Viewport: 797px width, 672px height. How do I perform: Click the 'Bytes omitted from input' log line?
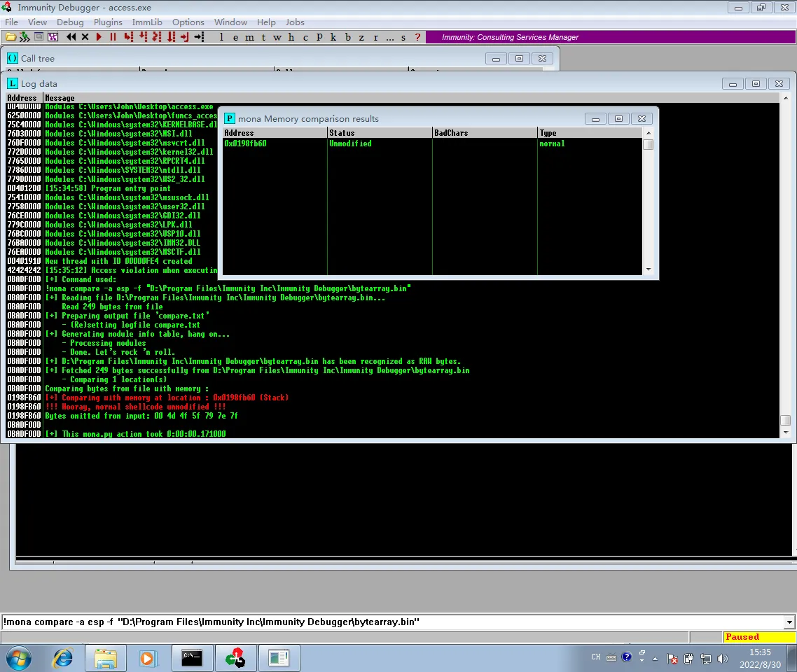click(141, 416)
